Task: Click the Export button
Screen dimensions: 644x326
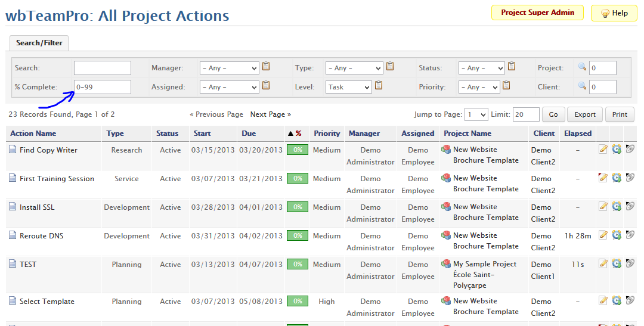Action: point(584,114)
